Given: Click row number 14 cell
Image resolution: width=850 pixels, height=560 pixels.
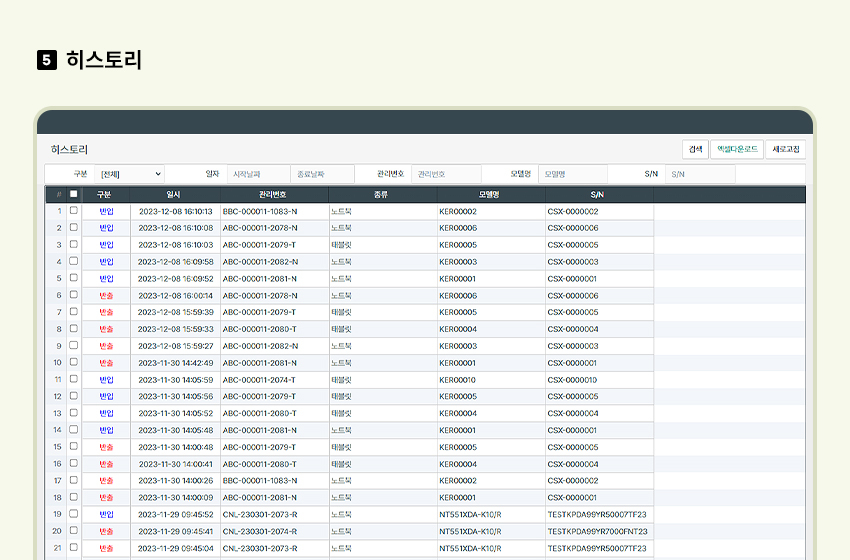Looking at the screenshot, I should [57, 430].
